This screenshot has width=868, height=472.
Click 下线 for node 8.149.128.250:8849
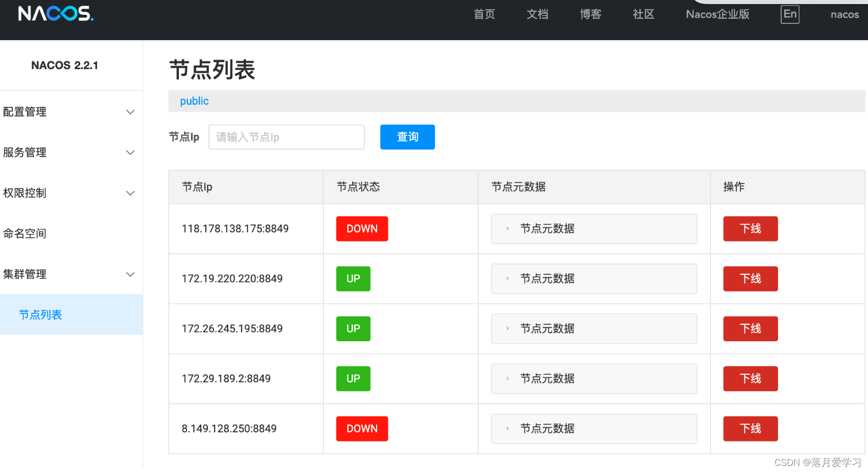[751, 429]
